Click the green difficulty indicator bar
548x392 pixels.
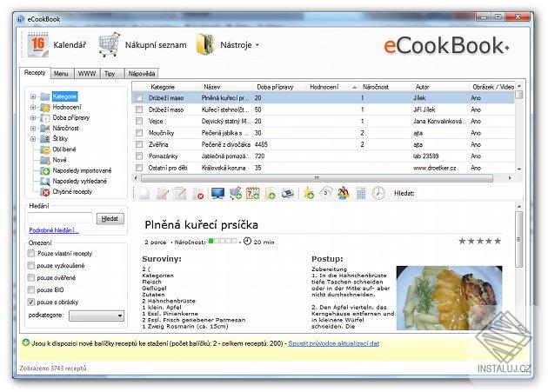223,241
